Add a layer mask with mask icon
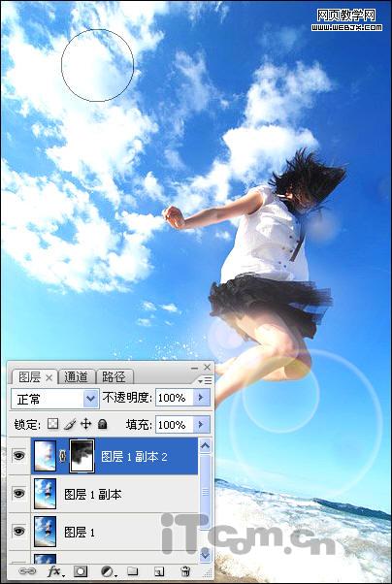The height and width of the screenshot is (584, 392). click(x=81, y=571)
